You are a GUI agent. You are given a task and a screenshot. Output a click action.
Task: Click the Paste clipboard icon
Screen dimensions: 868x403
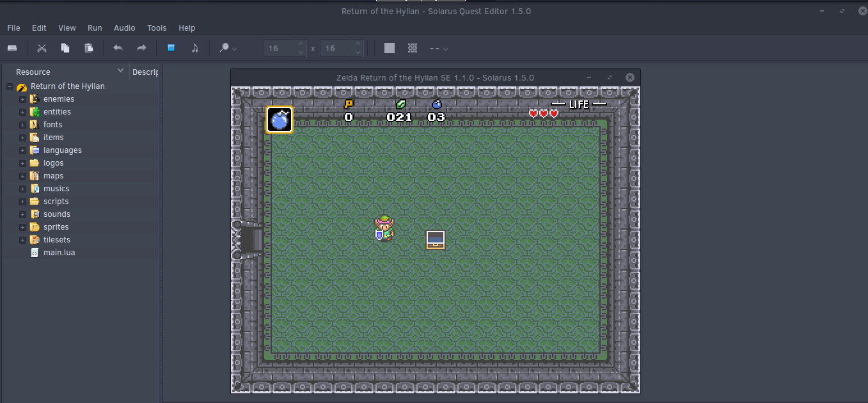coord(89,48)
